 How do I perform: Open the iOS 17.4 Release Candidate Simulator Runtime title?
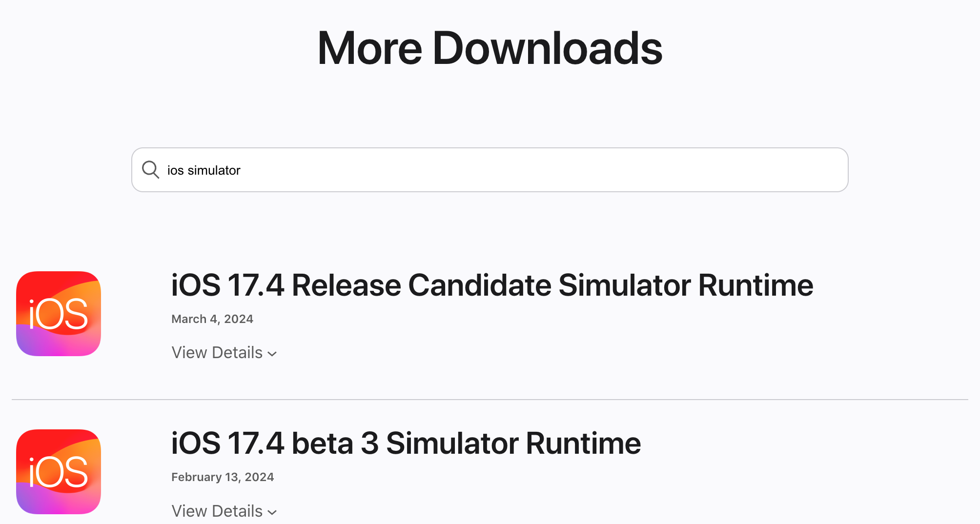(492, 285)
